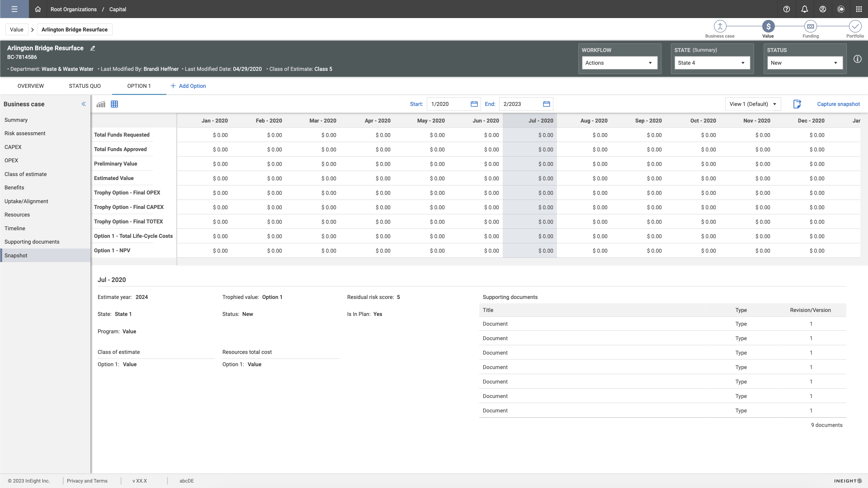Open the Workflow Actions dropdown
The image size is (868, 488).
pos(620,63)
